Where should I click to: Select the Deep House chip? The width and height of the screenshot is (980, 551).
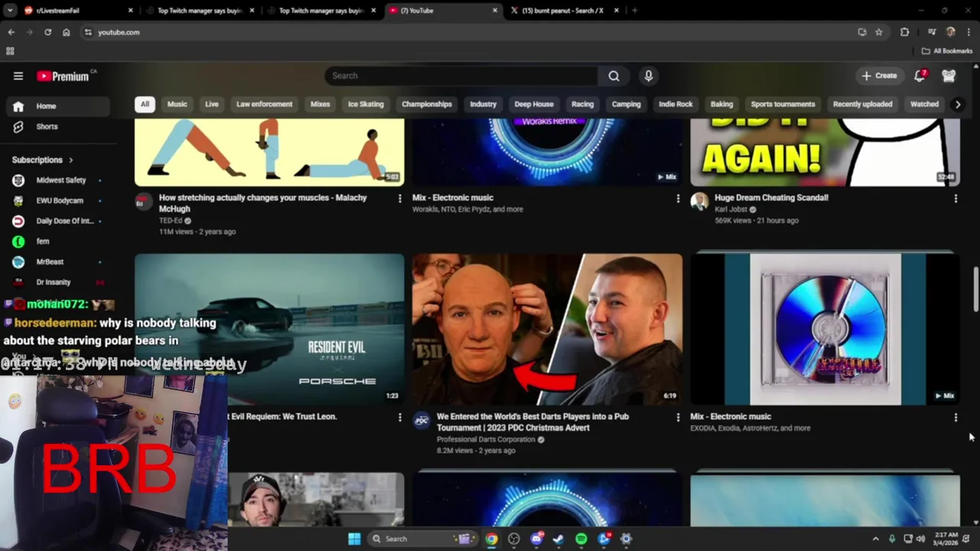pyautogui.click(x=534, y=104)
